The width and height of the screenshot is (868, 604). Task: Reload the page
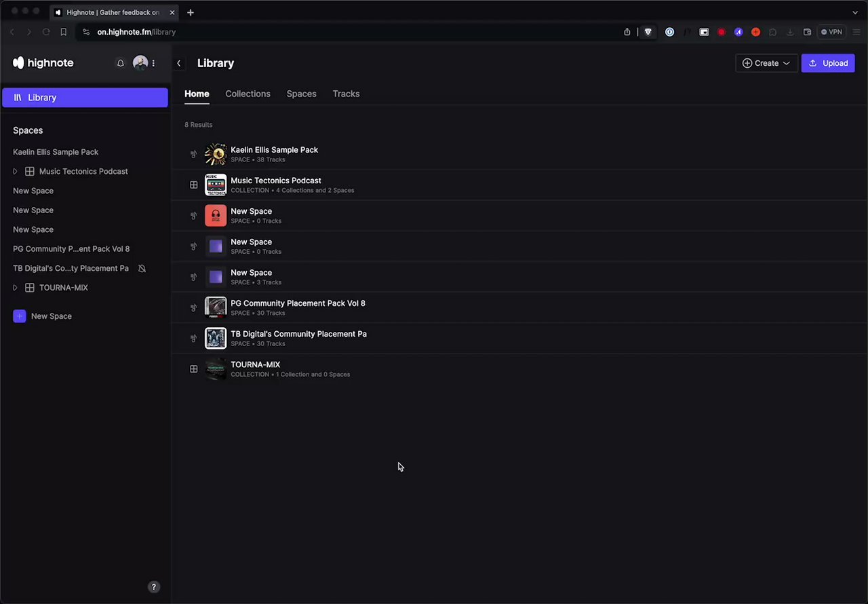[46, 32]
